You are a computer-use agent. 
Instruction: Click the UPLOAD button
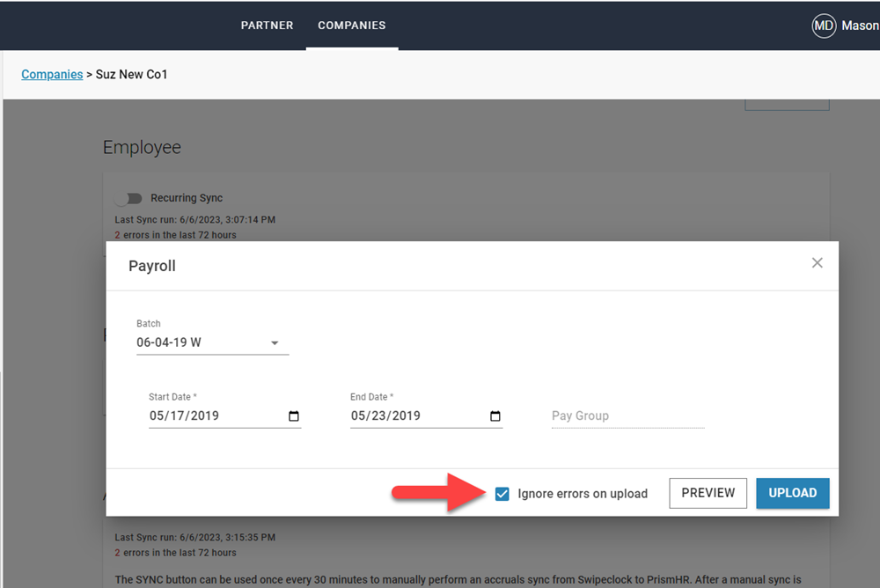(792, 494)
